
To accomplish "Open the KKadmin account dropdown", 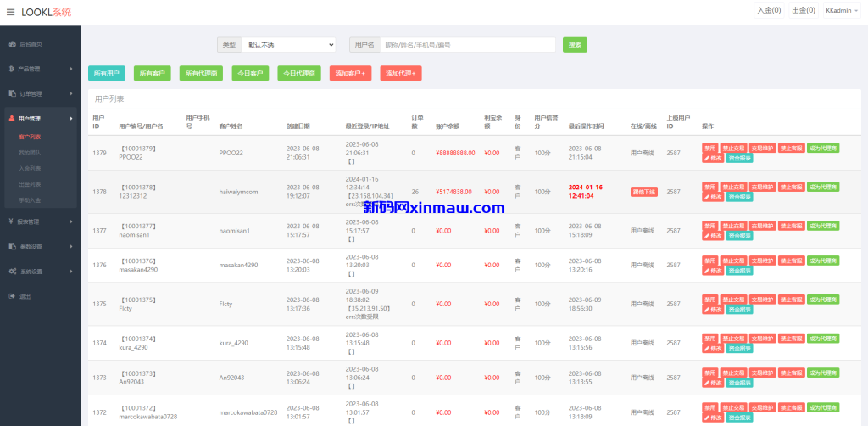I will point(843,11).
